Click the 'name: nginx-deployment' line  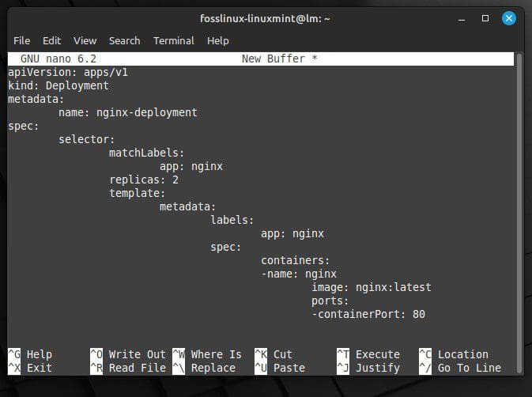(128, 112)
